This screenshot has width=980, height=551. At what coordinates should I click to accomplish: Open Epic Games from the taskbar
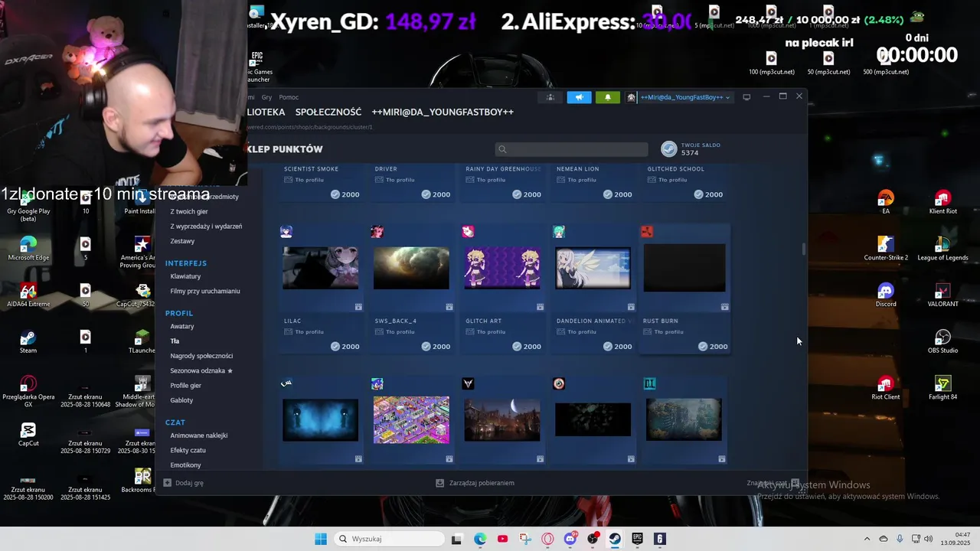[x=637, y=539]
